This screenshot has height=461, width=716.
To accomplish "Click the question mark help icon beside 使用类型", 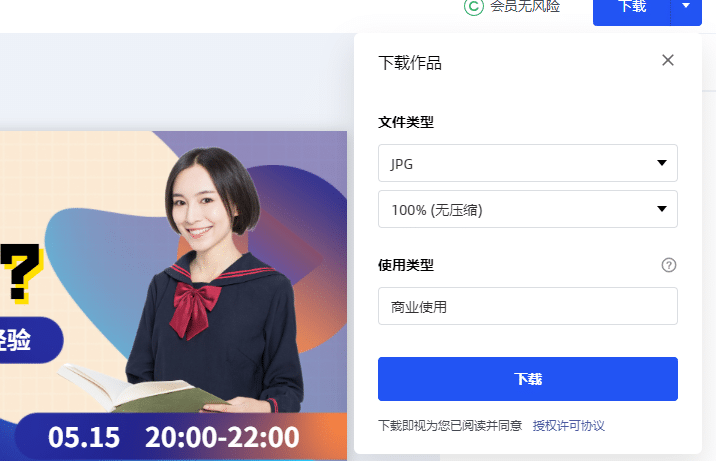I will click(669, 265).
